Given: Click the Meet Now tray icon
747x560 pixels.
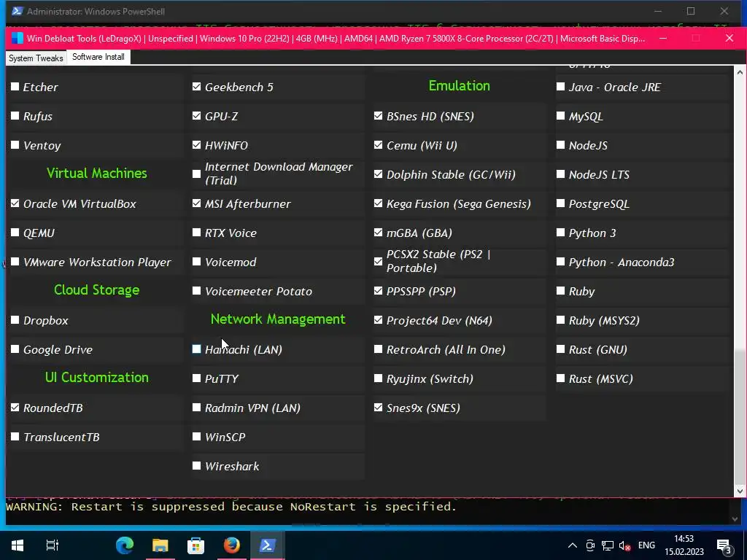Looking at the screenshot, I should (590, 545).
